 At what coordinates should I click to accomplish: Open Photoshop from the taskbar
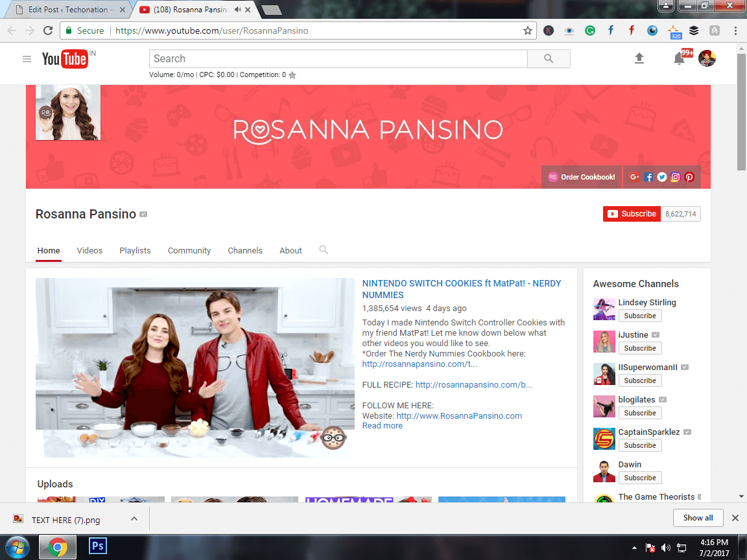98,546
